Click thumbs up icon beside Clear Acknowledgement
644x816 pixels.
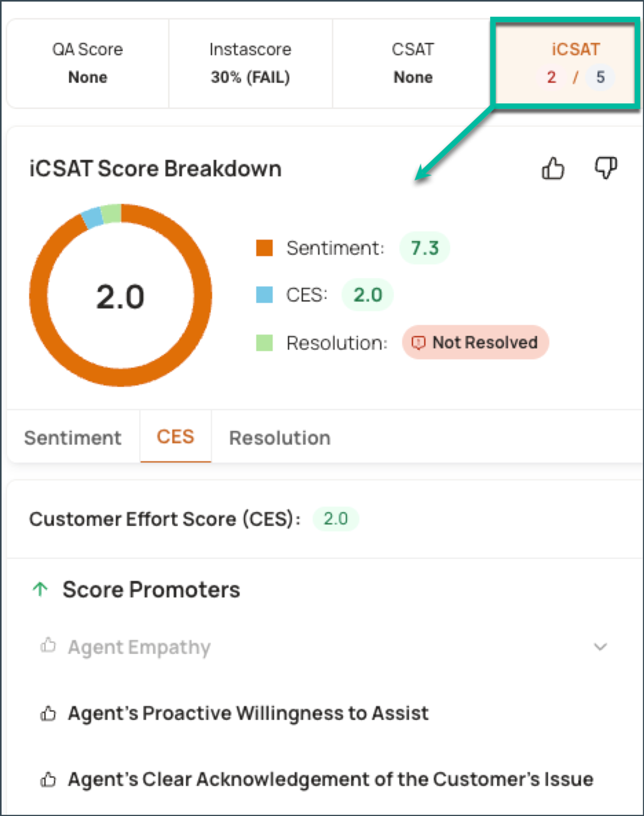tap(48, 779)
